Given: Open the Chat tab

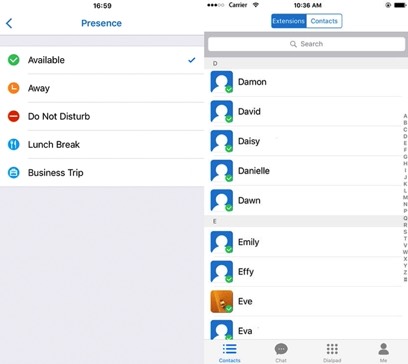Looking at the screenshot, I should coord(281,353).
